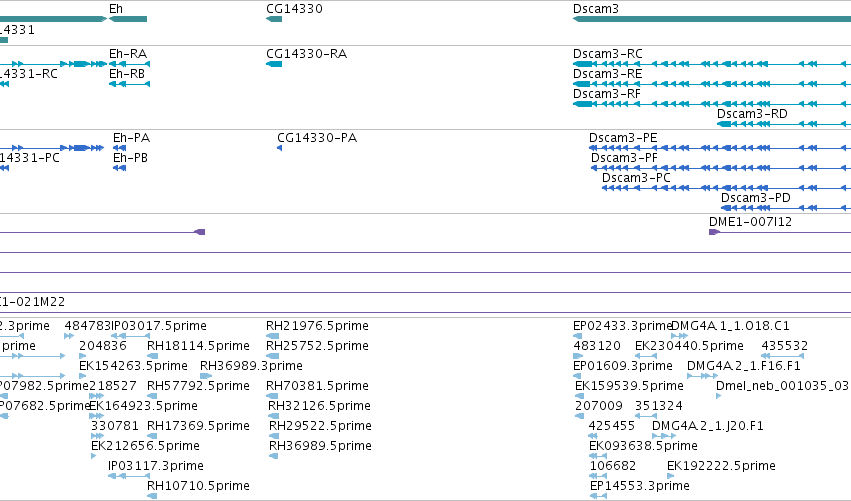Click the RH21976.5prime arrow glyph
This screenshot has width=851, height=501.
point(272,337)
